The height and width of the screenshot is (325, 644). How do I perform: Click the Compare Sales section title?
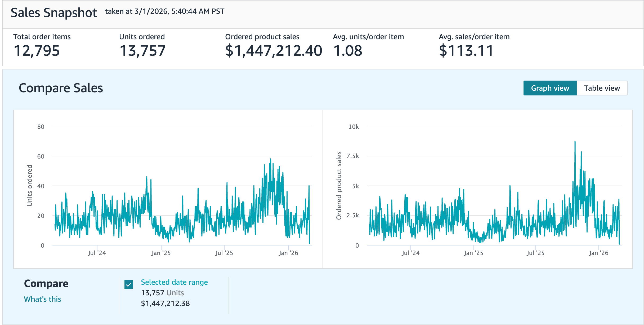tap(61, 88)
